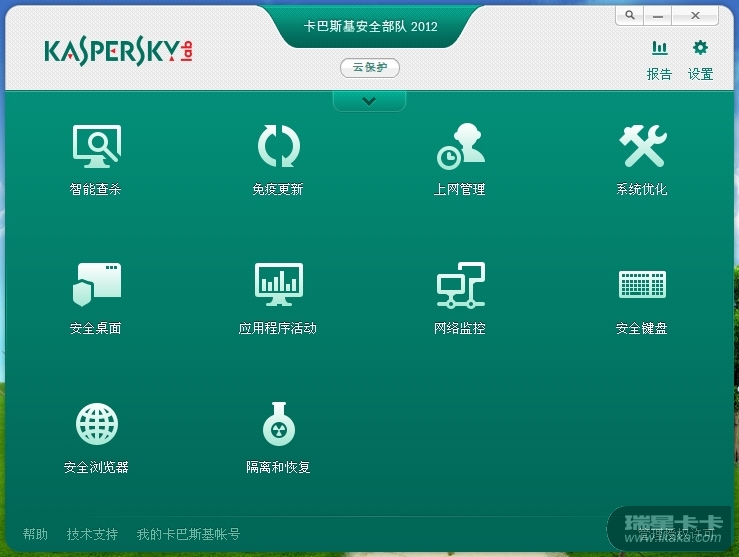Expand the downward chevron panel handle
The width and height of the screenshot is (739, 557).
[369, 101]
